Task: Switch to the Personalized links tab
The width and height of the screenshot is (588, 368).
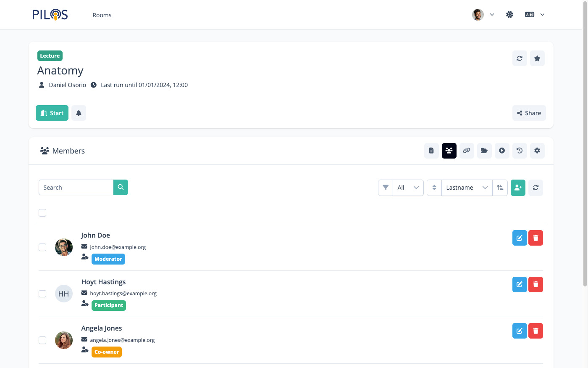Action: (x=467, y=151)
